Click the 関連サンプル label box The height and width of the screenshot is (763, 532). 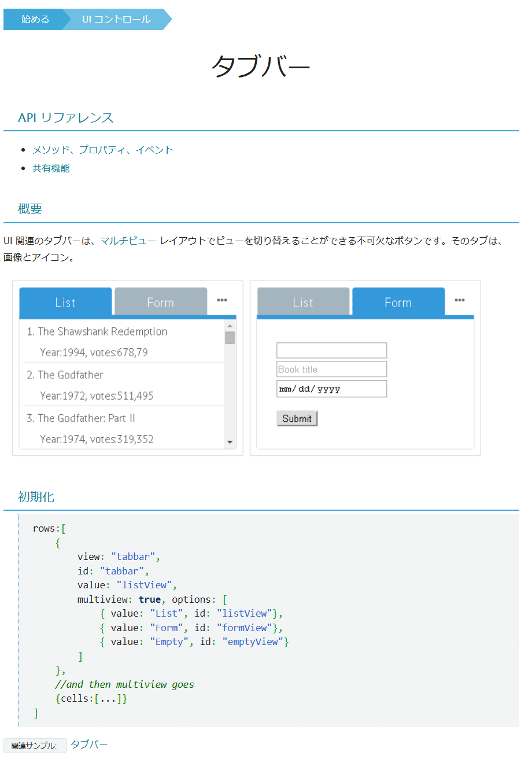click(x=35, y=746)
